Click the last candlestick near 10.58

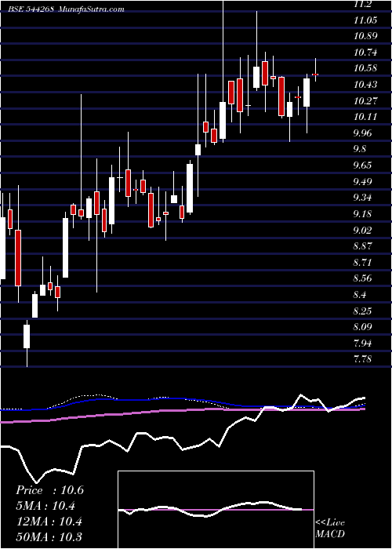coord(315,75)
